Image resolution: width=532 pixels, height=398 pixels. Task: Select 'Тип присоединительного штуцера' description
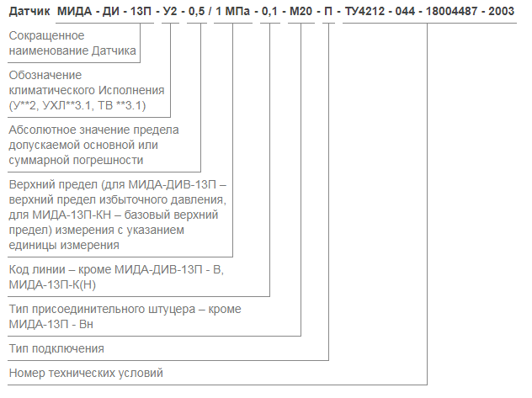(102, 309)
